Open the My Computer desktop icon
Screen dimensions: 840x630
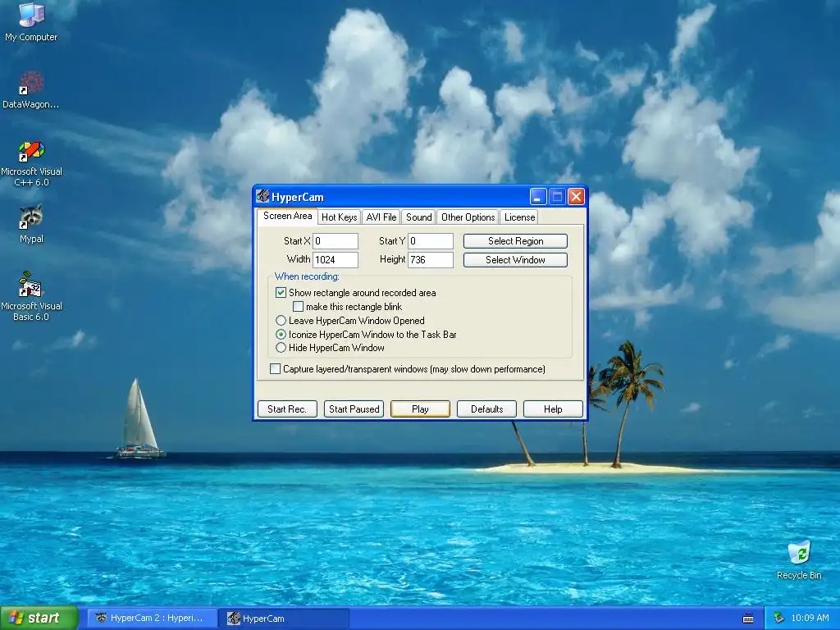31,21
